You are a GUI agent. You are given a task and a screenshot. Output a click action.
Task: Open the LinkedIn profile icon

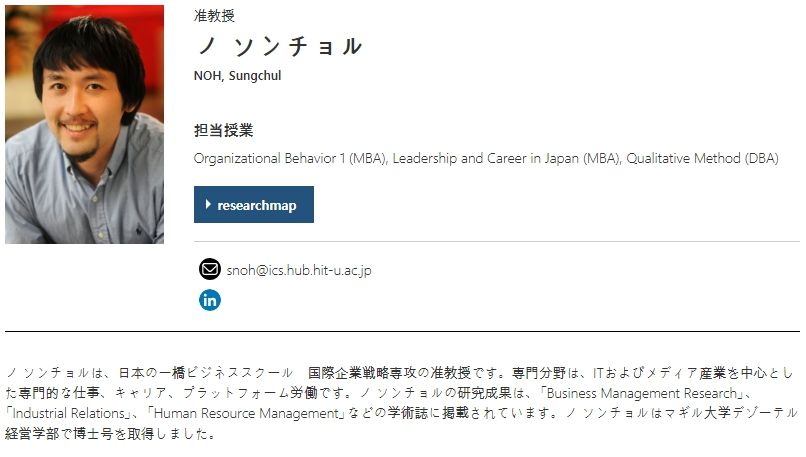[209, 299]
